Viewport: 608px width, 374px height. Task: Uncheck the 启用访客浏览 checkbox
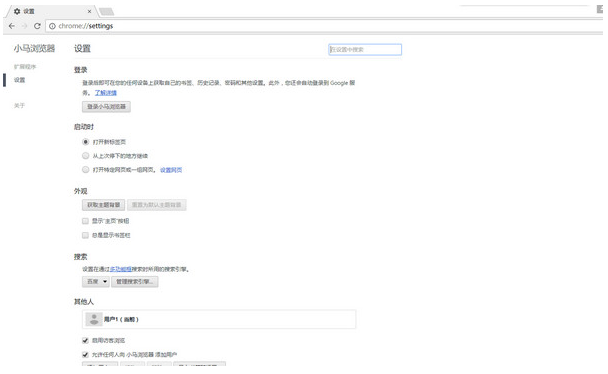[85, 340]
